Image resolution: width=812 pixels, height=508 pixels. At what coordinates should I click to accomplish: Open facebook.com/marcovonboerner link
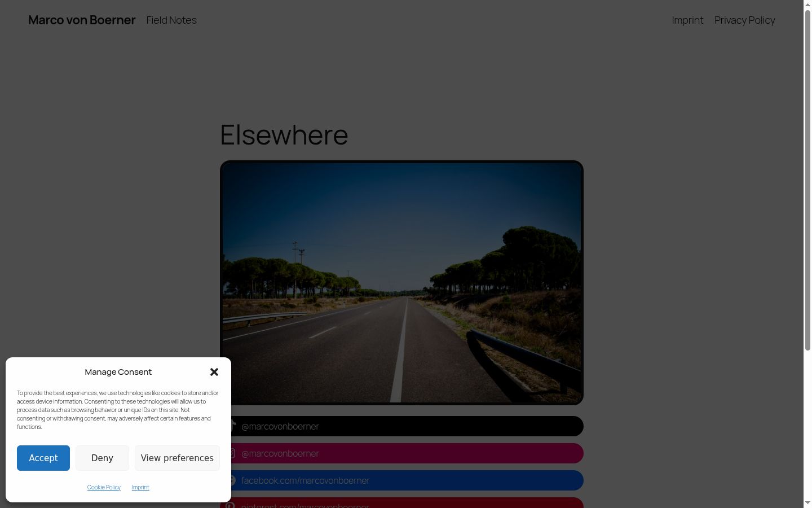407,480
